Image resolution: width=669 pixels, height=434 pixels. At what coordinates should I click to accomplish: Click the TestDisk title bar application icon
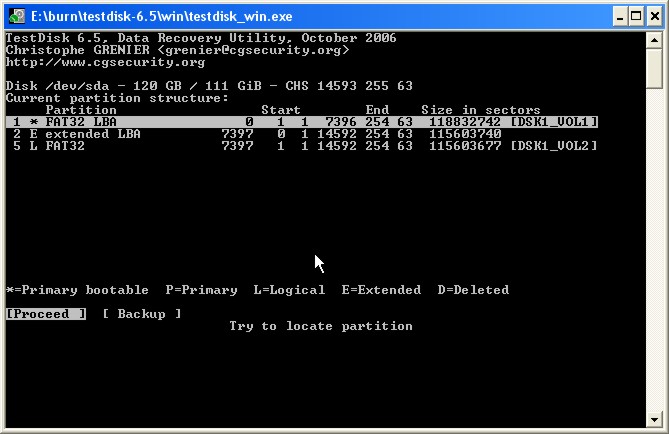(17, 17)
